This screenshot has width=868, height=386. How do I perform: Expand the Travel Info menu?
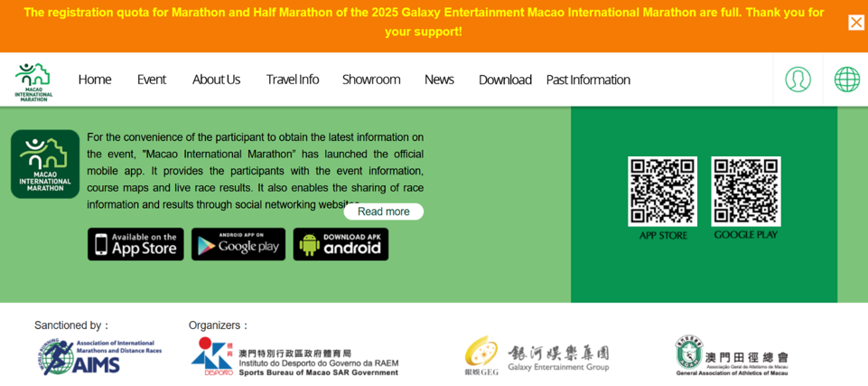(x=292, y=80)
